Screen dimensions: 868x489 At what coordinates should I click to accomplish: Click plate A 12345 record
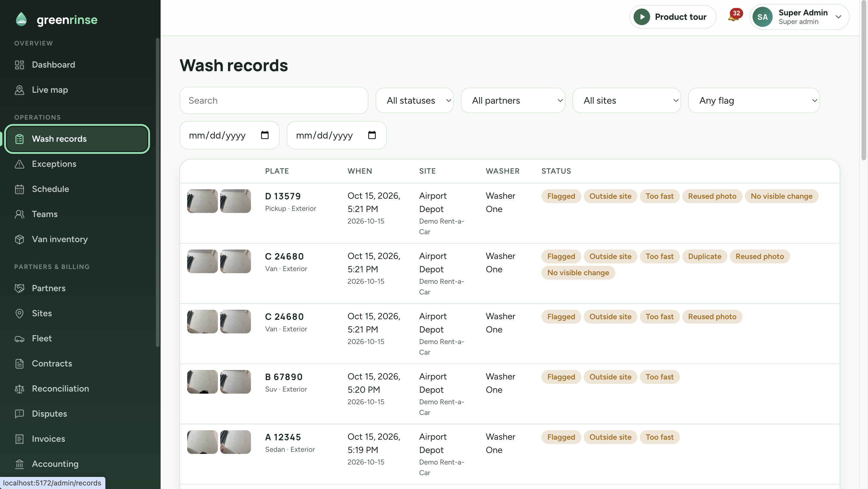coord(283,437)
